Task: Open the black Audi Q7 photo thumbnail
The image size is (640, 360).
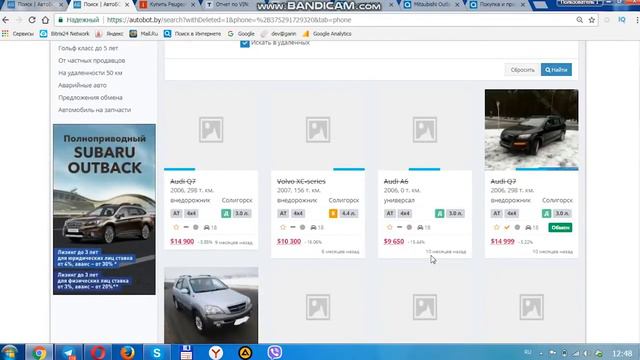Action: 531,129
